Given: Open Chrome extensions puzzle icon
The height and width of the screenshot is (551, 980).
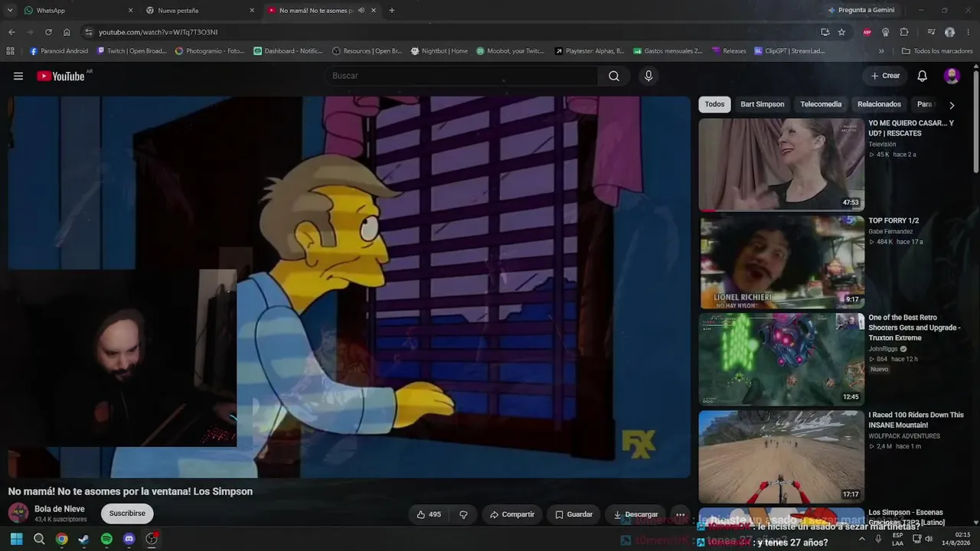Looking at the screenshot, I should coord(904,32).
